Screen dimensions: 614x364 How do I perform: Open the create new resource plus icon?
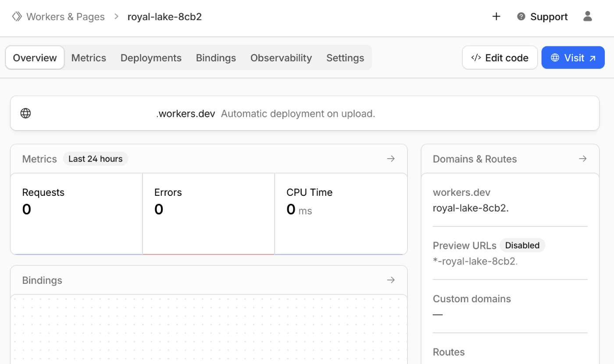496,16
